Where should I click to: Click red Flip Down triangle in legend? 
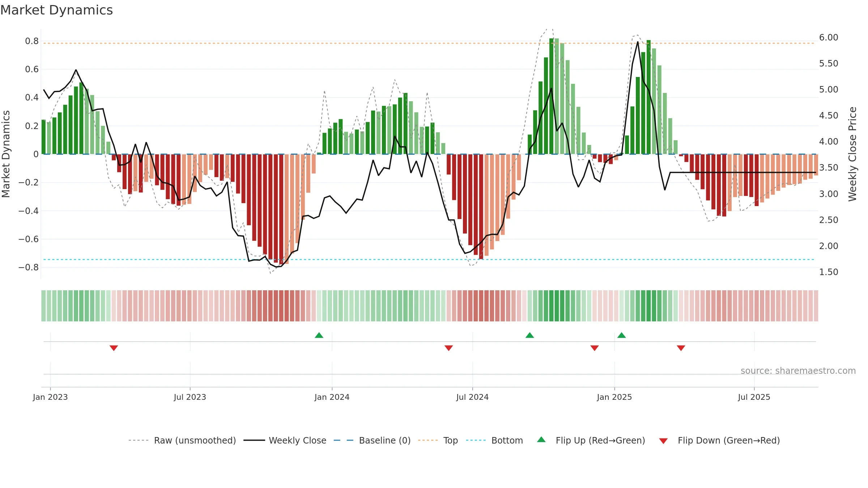663,441
